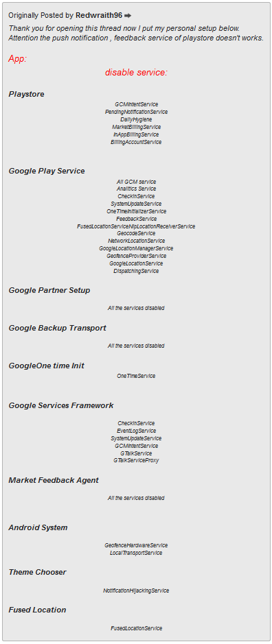Click the GCMIntentService entry under Playstore
The image size is (272, 644).
point(136,104)
